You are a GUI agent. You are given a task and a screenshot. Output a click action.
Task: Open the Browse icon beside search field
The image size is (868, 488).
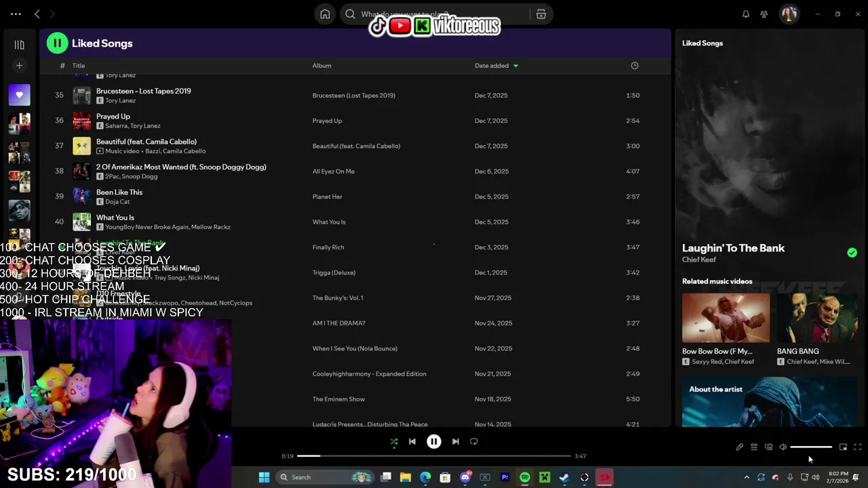tap(541, 14)
